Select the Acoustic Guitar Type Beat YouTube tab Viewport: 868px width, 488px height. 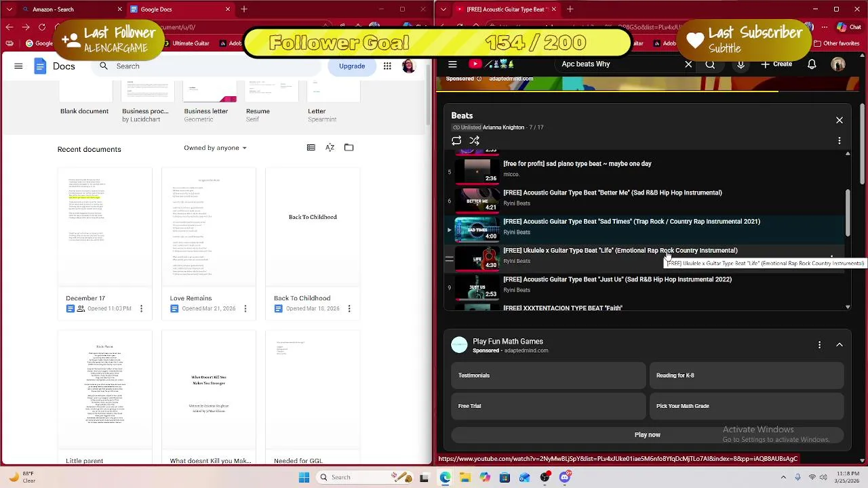pos(505,9)
